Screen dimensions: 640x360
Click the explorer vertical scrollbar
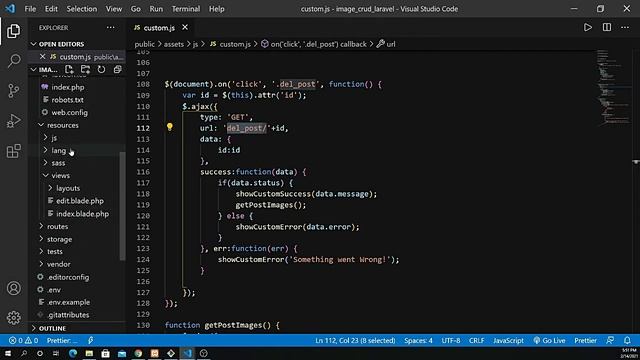[x=122, y=206]
